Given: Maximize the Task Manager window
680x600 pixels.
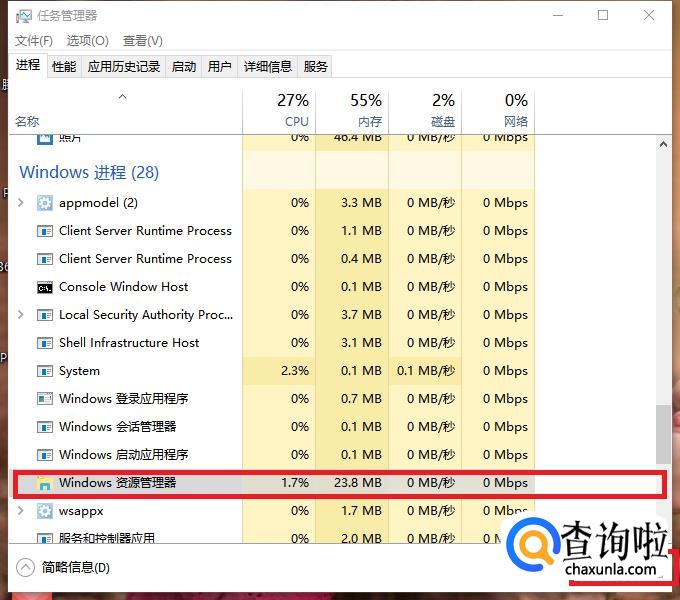Looking at the screenshot, I should pos(603,16).
